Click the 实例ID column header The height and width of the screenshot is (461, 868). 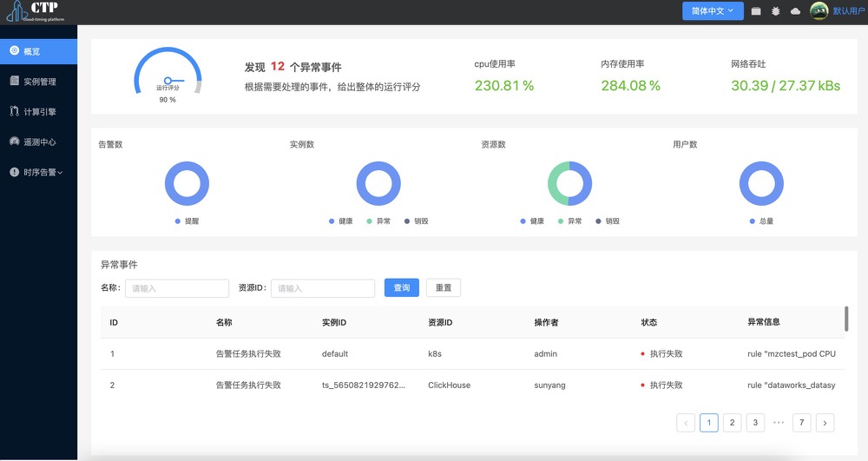pos(334,322)
